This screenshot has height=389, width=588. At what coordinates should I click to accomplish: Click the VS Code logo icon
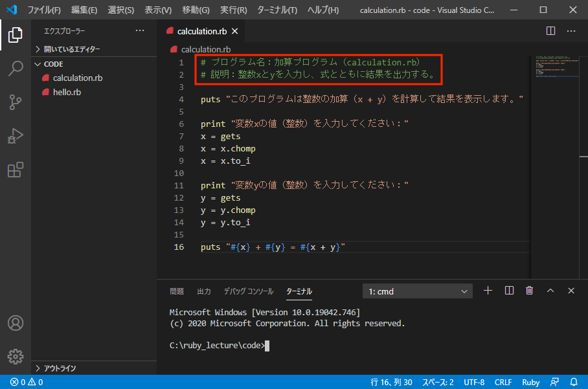click(x=12, y=10)
